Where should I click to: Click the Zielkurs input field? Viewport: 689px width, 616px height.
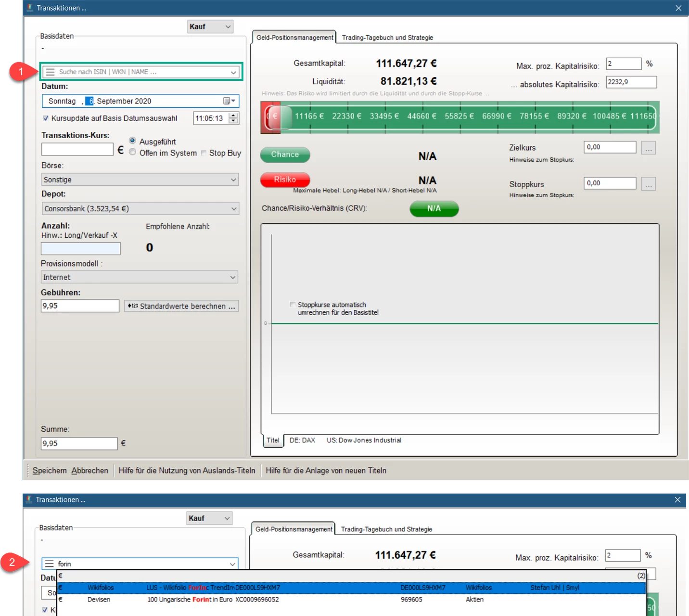point(610,147)
